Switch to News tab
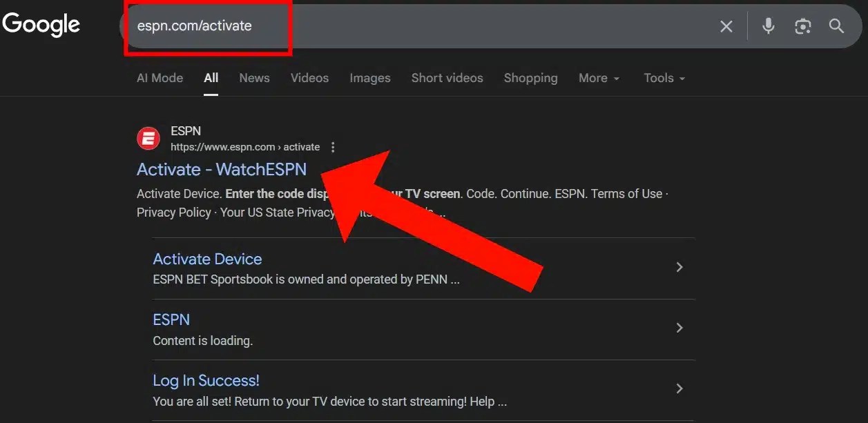The width and height of the screenshot is (868, 423). (254, 78)
